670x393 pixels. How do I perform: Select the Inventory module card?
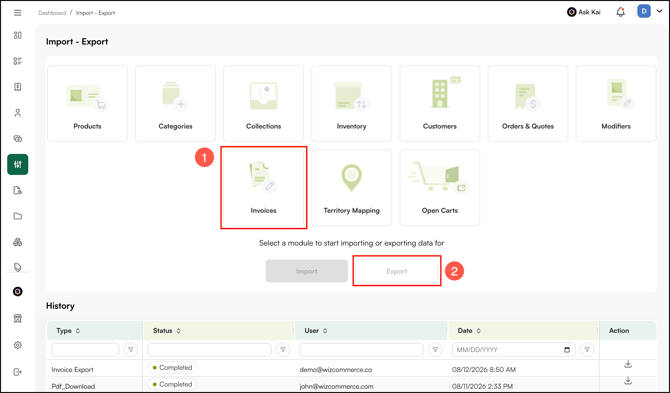pos(351,103)
